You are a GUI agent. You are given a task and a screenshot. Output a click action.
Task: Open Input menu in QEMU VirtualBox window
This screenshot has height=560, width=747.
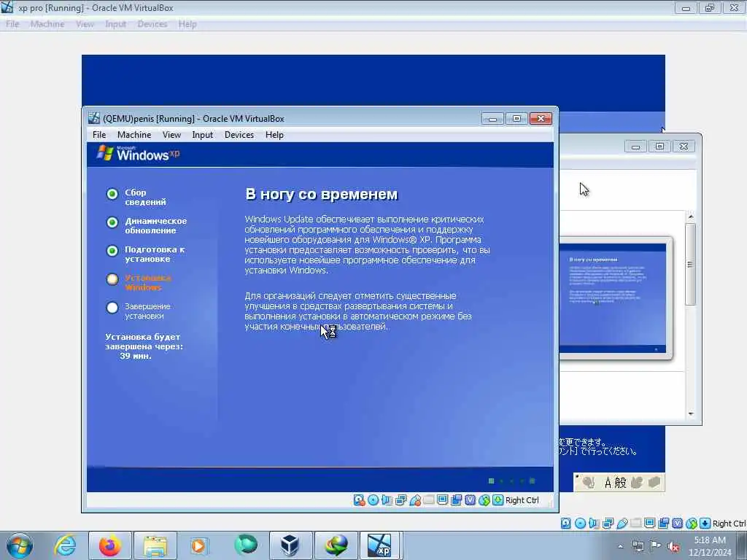point(203,135)
